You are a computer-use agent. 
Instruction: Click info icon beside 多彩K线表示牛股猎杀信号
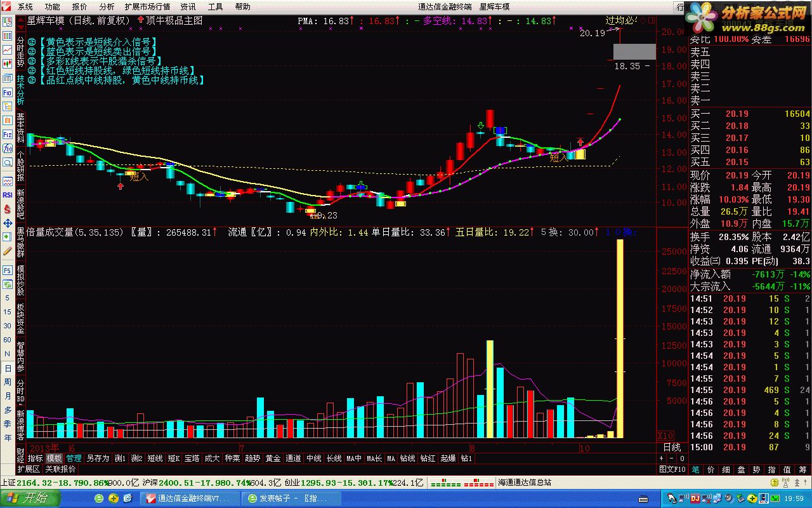[32, 61]
